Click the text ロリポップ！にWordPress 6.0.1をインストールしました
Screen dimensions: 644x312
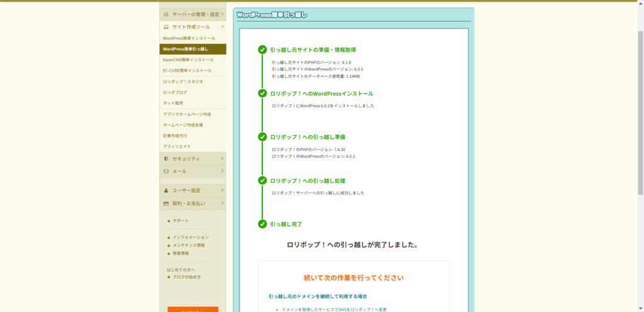323,106
